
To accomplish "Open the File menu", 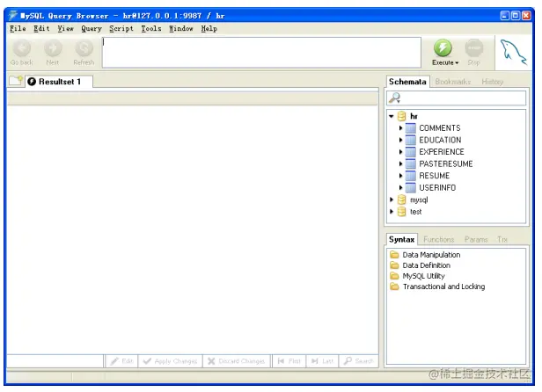I will point(18,29).
